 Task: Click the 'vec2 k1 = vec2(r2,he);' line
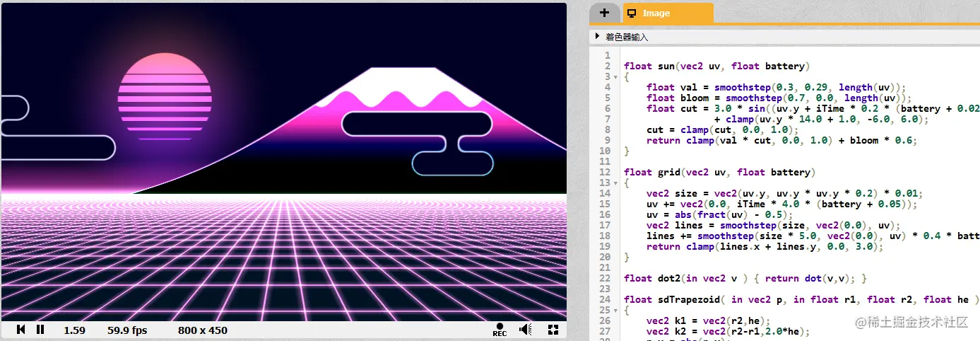708,321
